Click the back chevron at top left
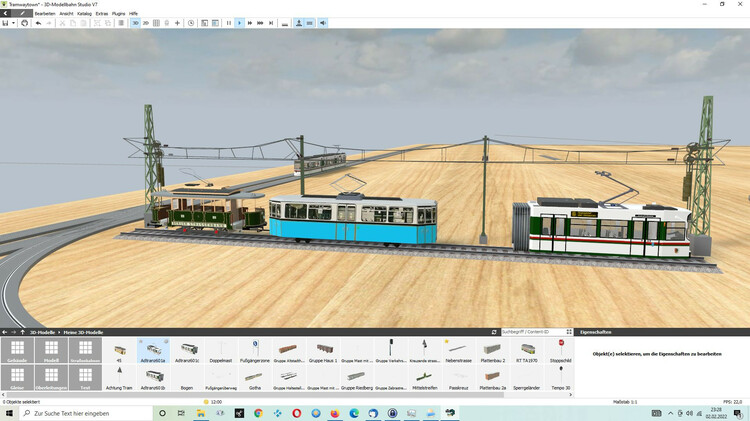 [x=5, y=13]
